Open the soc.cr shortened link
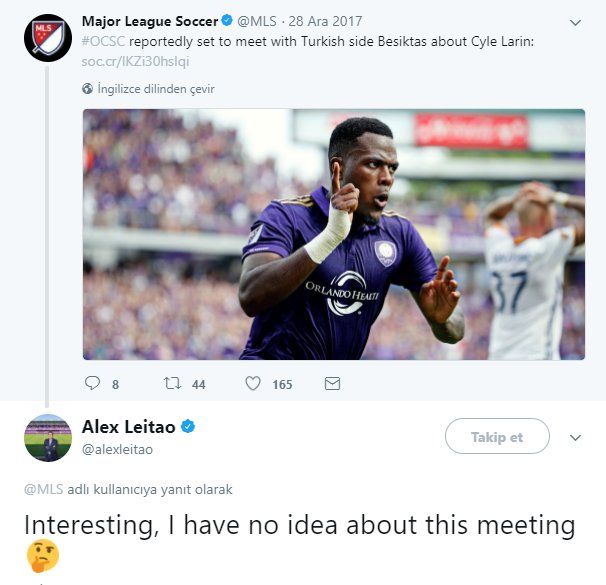Image resolution: width=606 pixels, height=585 pixels. (x=132, y=60)
